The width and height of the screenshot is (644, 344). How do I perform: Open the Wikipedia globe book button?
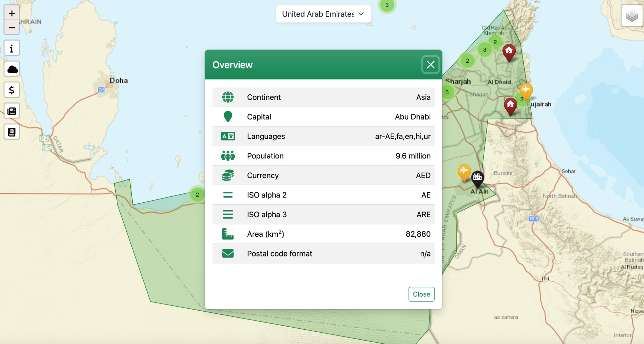coord(12,132)
